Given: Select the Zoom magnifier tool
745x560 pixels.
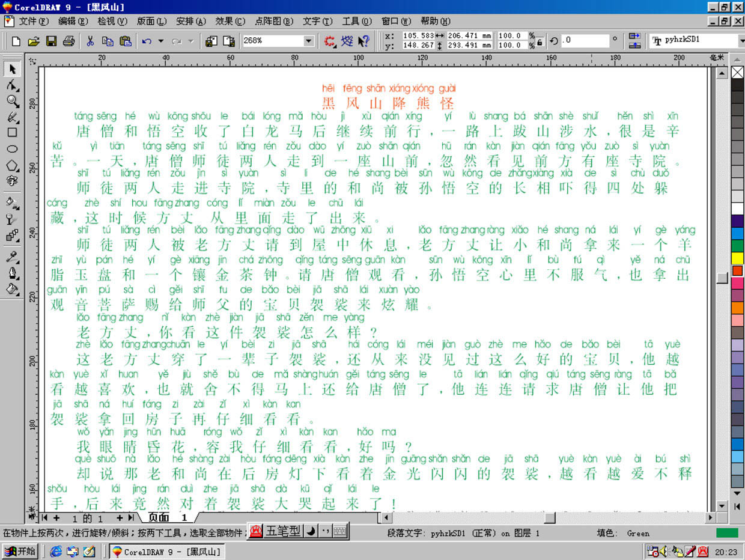Looking at the screenshot, I should pos(12,101).
